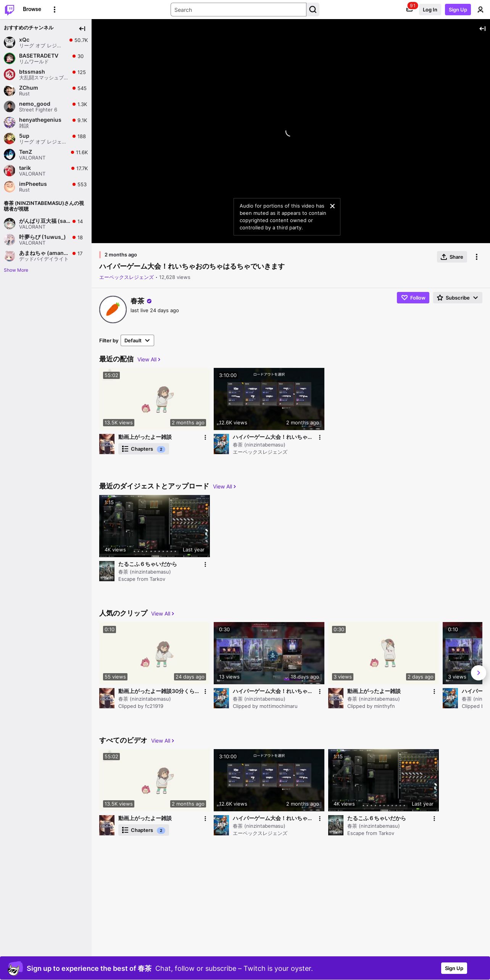Open the Escape from Tarkov link in ダイジェスト
The height and width of the screenshot is (980, 490).
[142, 579]
